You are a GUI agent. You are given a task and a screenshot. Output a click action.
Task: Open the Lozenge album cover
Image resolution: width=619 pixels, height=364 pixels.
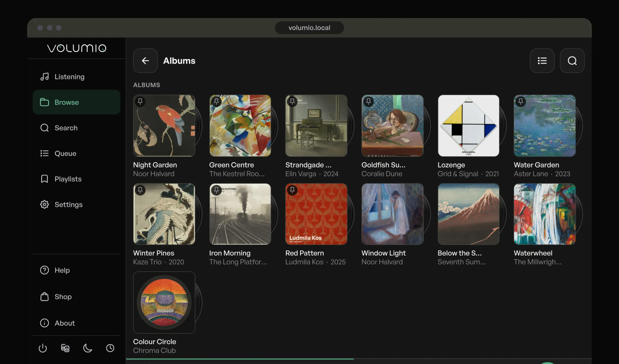pyautogui.click(x=468, y=125)
